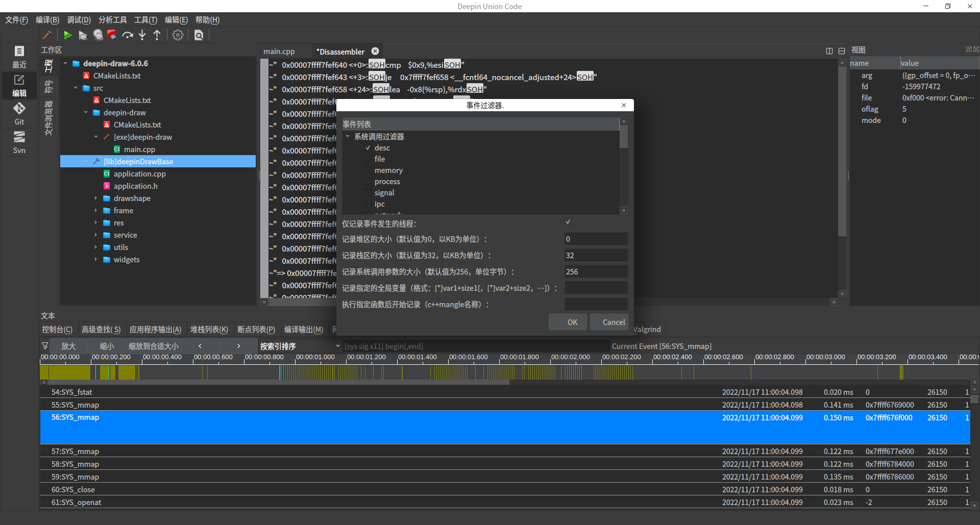Open settings via the gear icon
This screenshot has width=980, height=525.
click(x=178, y=35)
